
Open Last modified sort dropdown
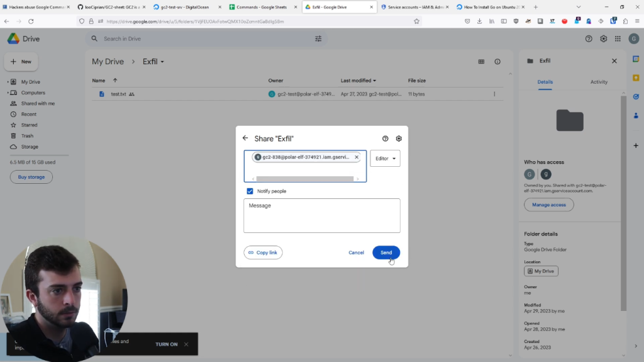(x=358, y=81)
